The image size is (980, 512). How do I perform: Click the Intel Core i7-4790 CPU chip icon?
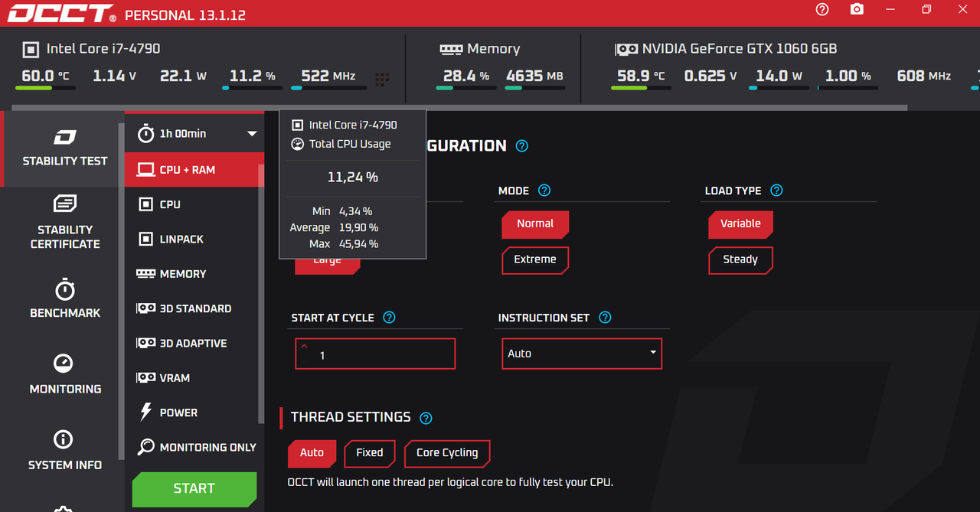coord(30,49)
